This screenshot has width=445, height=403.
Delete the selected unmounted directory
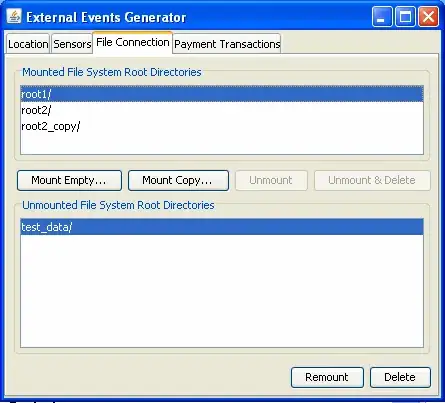tap(400, 377)
